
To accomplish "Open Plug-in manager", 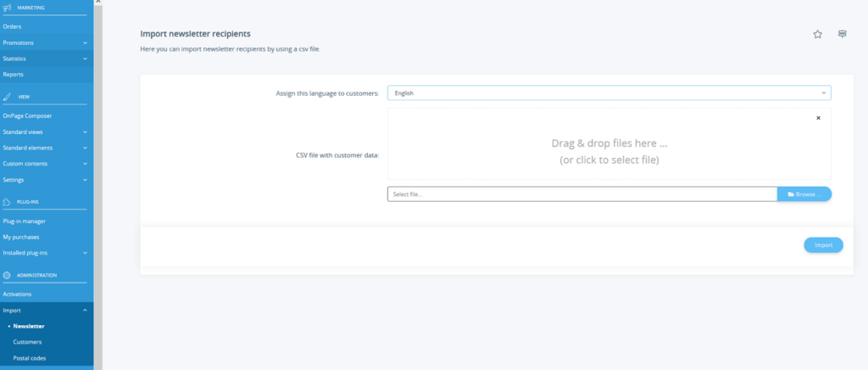I will pos(25,221).
